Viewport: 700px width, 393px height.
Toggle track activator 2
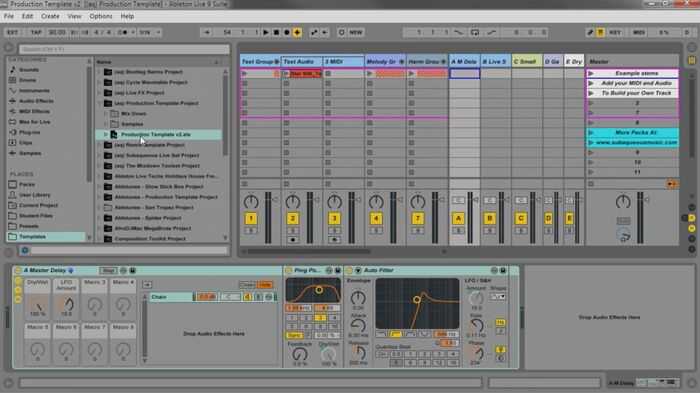(292, 218)
